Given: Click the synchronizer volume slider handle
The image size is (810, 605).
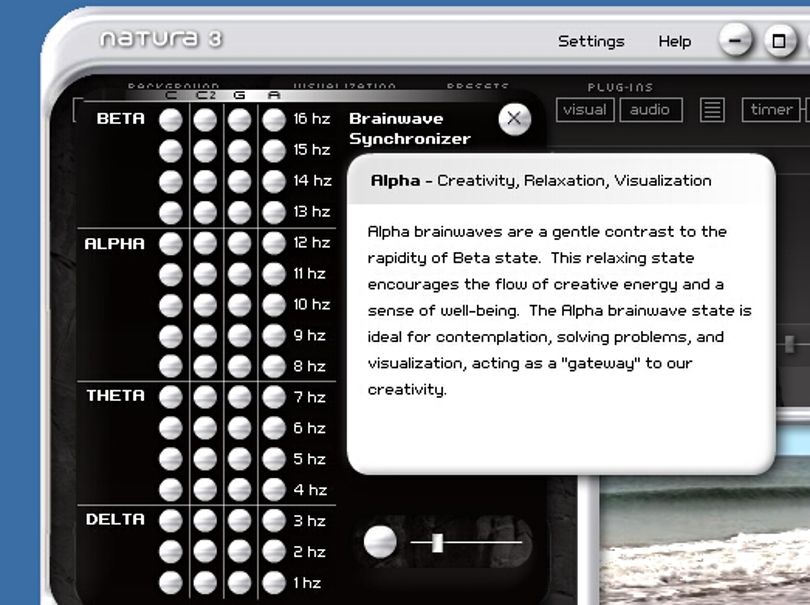Looking at the screenshot, I should click(438, 542).
